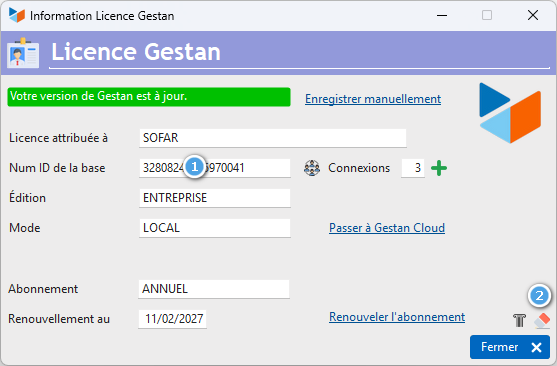Click the numbered callout marker 1
This screenshot has width=557, height=366.
coord(194,167)
